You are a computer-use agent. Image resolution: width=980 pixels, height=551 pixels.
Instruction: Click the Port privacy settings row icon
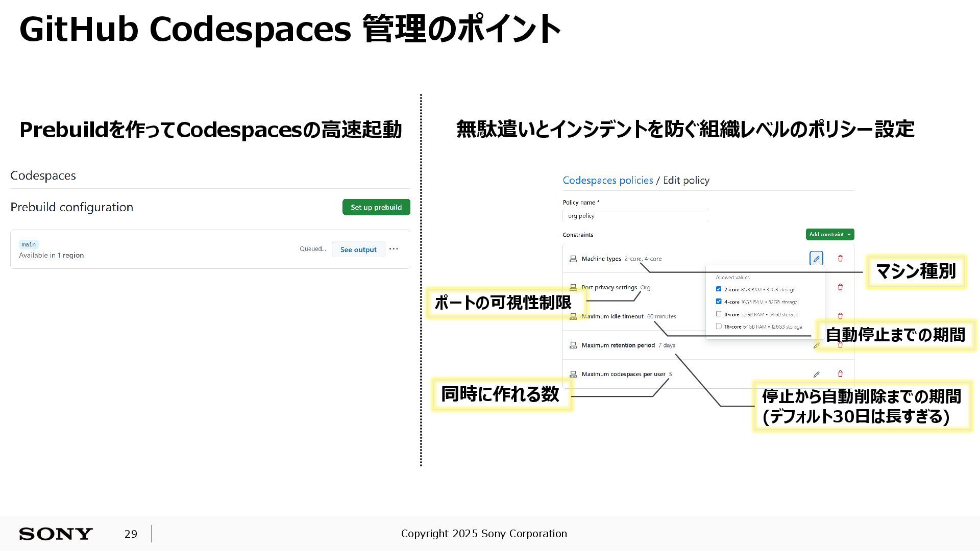[x=573, y=288]
